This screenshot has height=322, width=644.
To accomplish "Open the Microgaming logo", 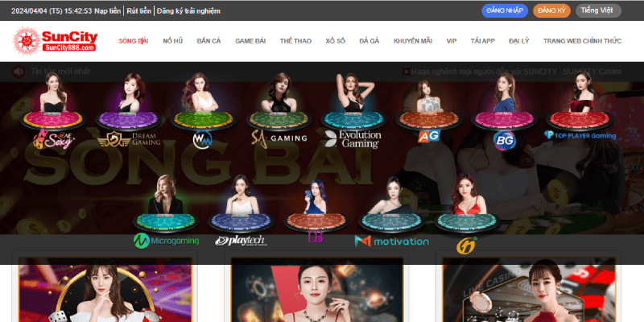I will click(x=166, y=241).
